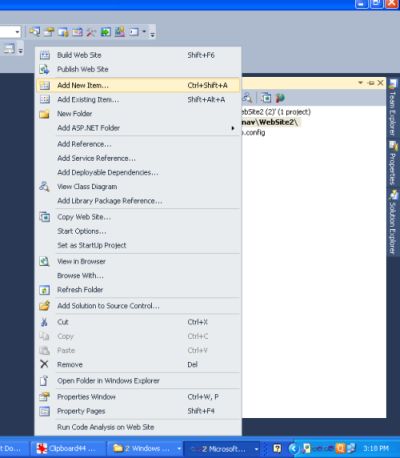Open toolbar options arrow on second toolbar row
The width and height of the screenshot is (400, 458).
tap(20, 50)
